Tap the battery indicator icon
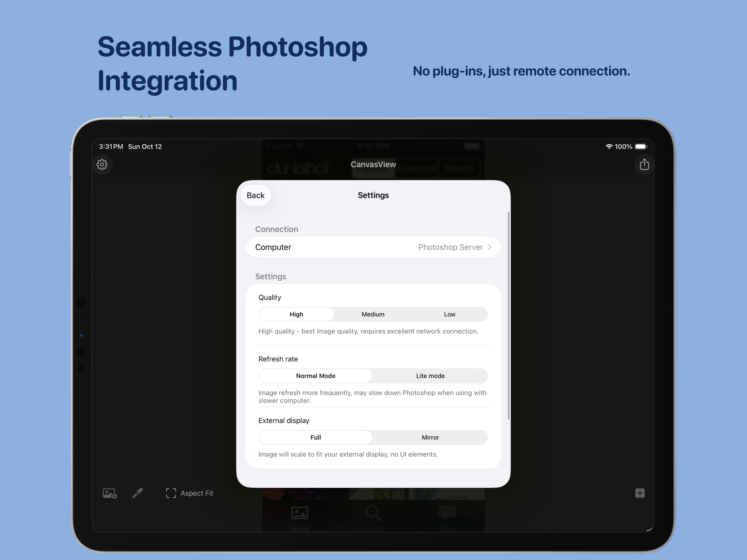Screen dimensions: 747x560 641,147
